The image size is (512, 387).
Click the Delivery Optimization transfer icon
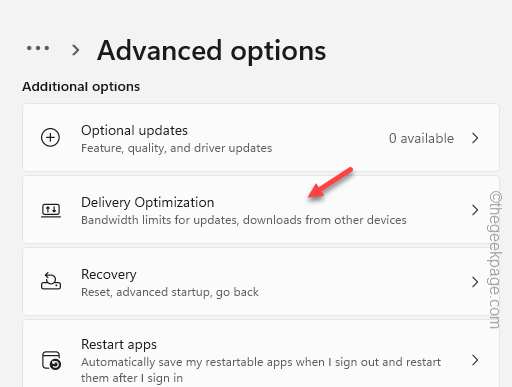click(51, 210)
